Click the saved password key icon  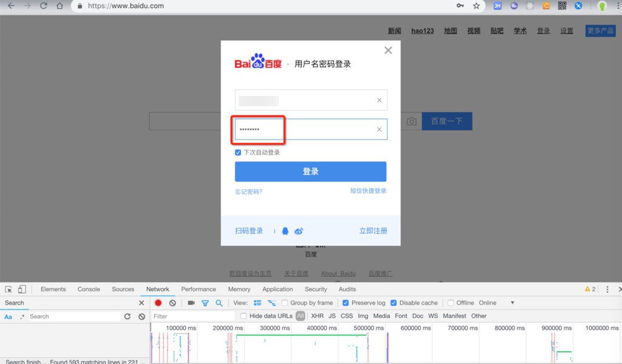pos(460,5)
